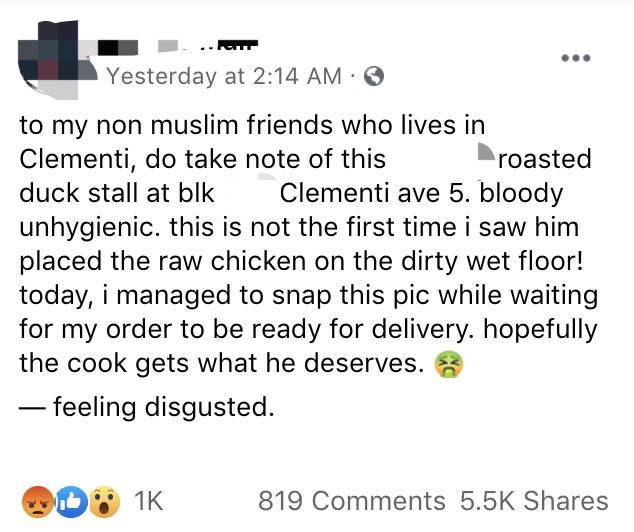Open the 819 Comments link

(x=352, y=501)
